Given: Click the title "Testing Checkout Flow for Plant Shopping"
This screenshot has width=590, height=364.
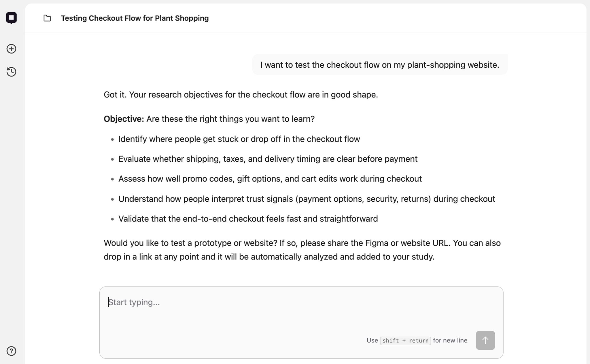Looking at the screenshot, I should coord(135,18).
